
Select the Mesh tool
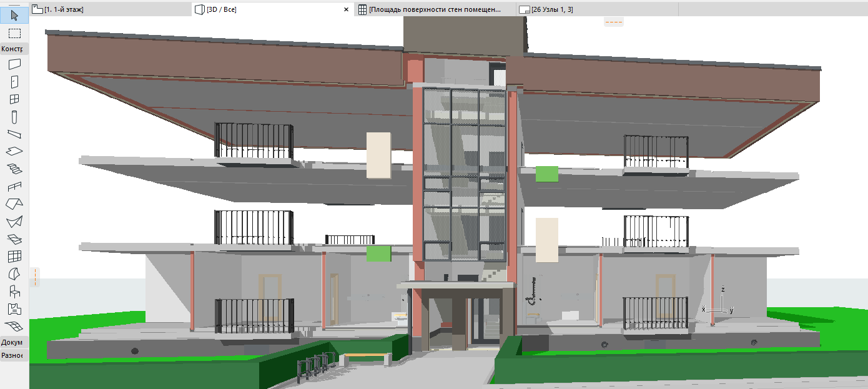(14, 326)
